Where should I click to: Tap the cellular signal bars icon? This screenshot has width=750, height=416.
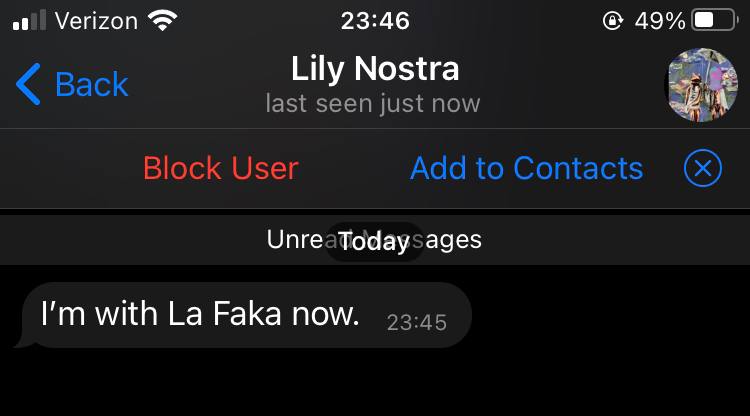(30, 21)
